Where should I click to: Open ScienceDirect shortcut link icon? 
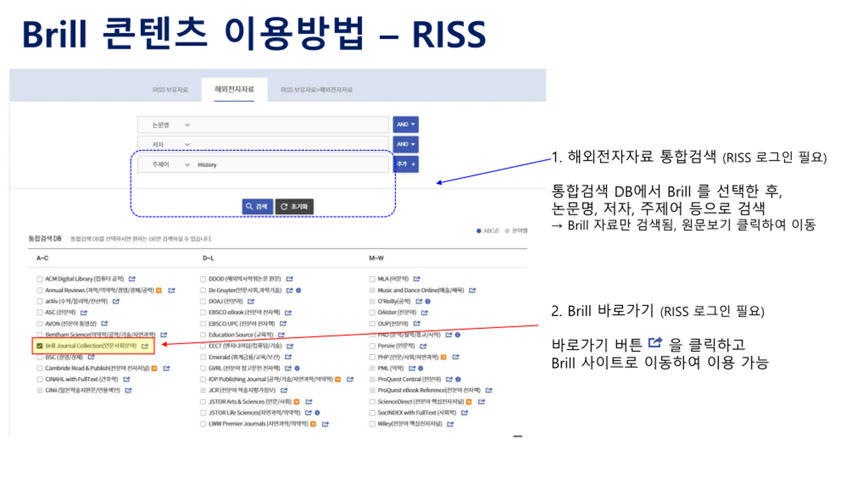[x=481, y=402]
